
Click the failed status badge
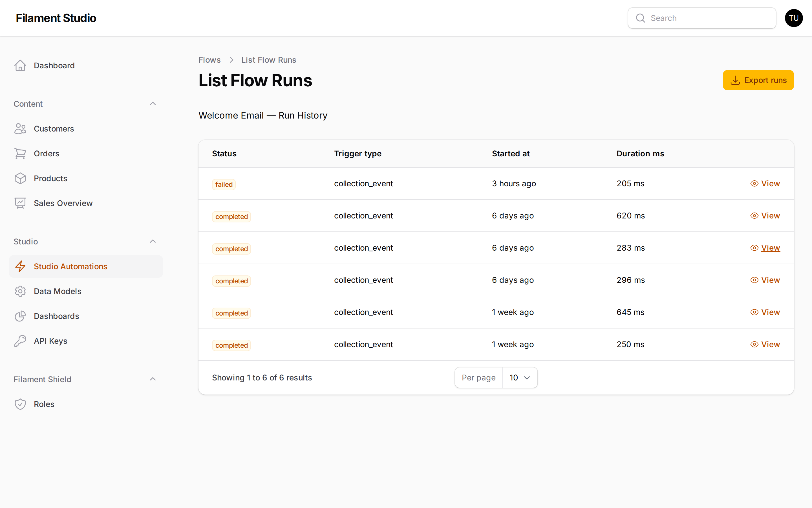[224, 185]
